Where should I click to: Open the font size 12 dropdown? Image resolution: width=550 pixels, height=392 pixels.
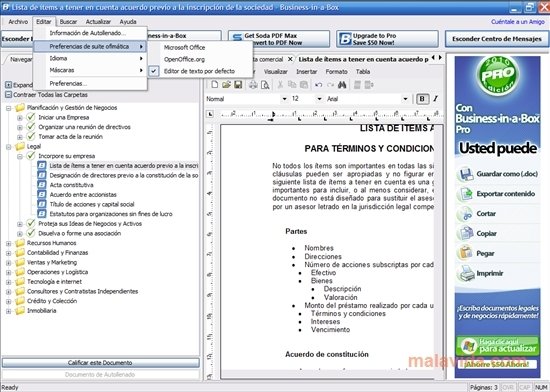pos(319,99)
